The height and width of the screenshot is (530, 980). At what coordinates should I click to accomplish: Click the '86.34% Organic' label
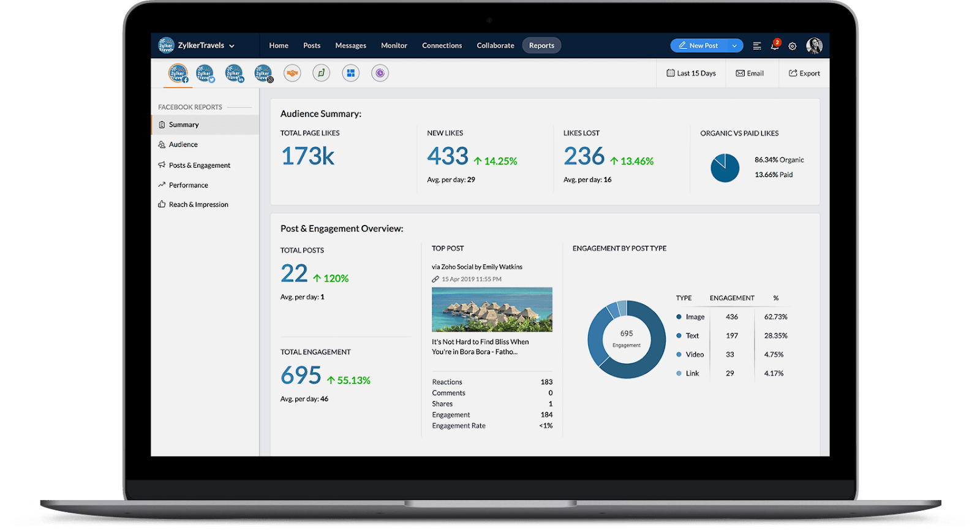coord(779,160)
